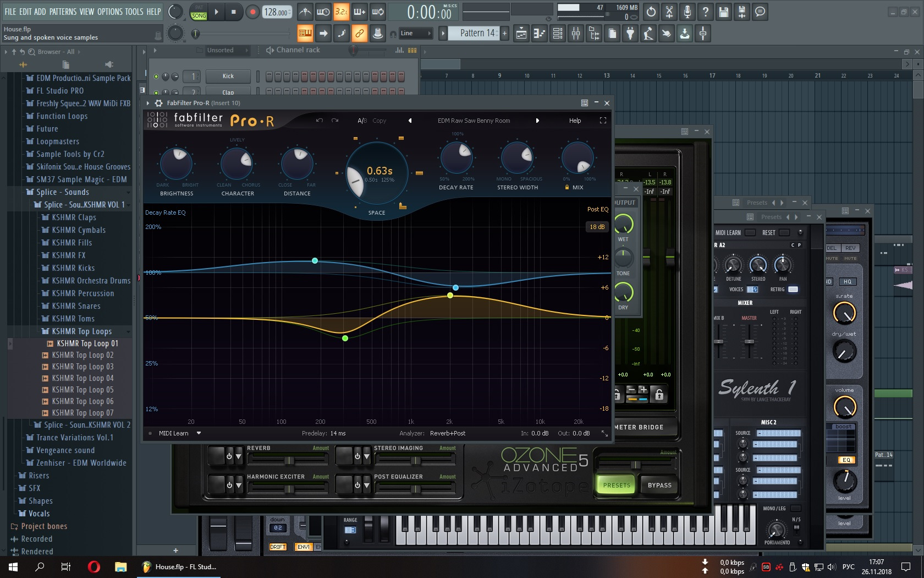Open the Channel rack (step sequencer) icon
Viewport: 924px width, 578px height.
(x=558, y=34)
